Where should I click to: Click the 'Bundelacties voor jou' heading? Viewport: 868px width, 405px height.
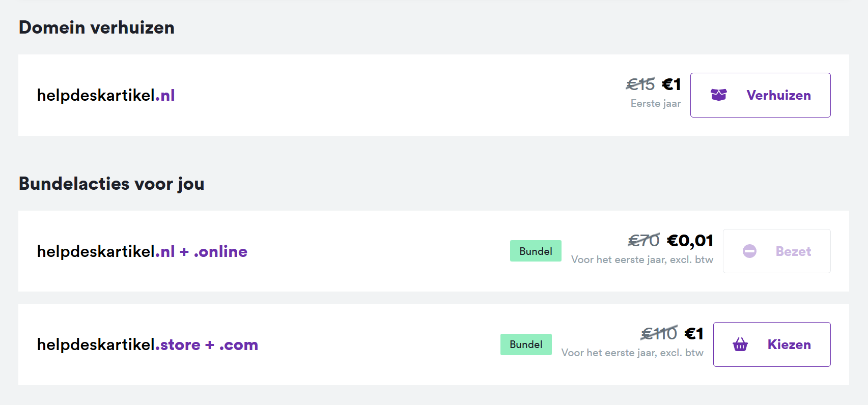[x=111, y=184]
